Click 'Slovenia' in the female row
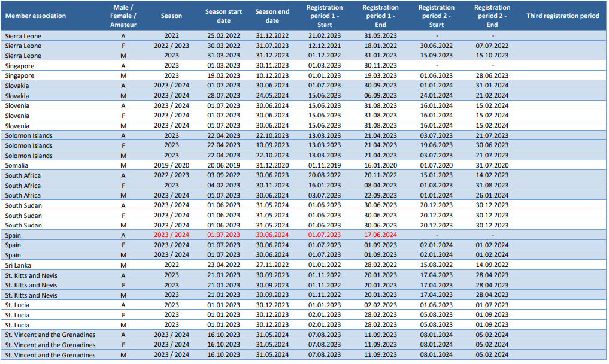 pos(17,116)
